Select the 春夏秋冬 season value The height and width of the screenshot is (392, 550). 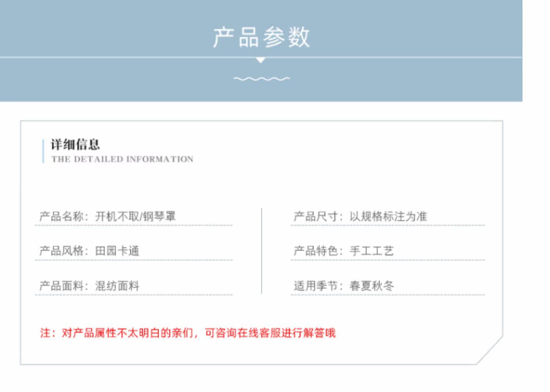[371, 286]
